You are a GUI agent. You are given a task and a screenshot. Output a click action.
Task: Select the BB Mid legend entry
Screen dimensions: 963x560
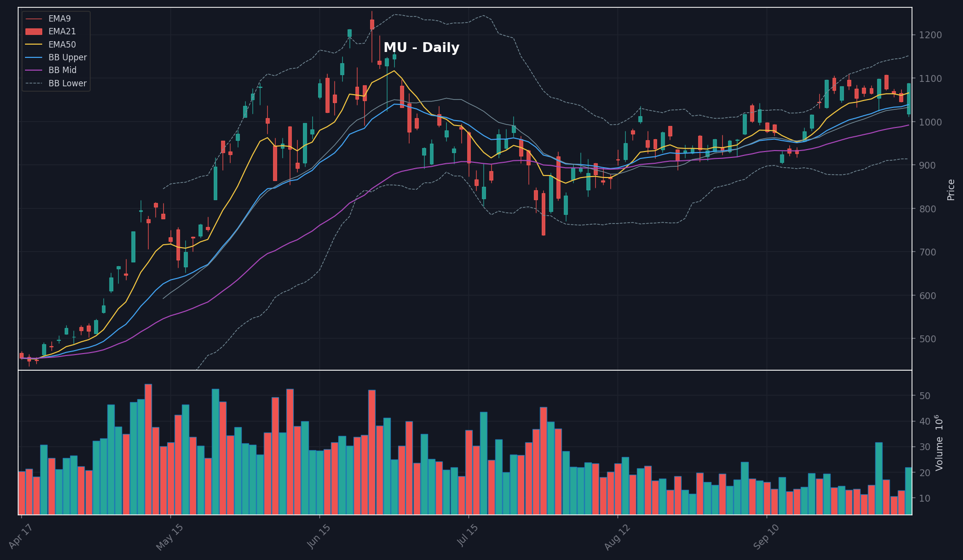tap(51, 70)
